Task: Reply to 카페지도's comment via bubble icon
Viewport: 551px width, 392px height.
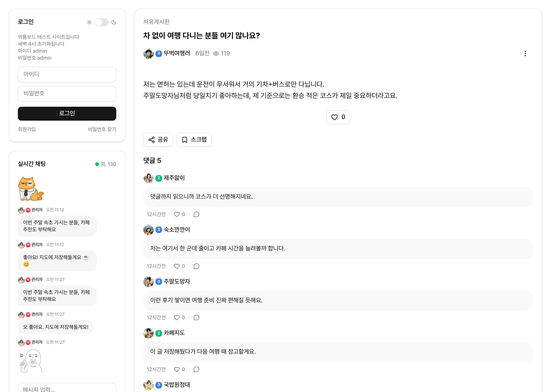Action: pyautogui.click(x=196, y=369)
